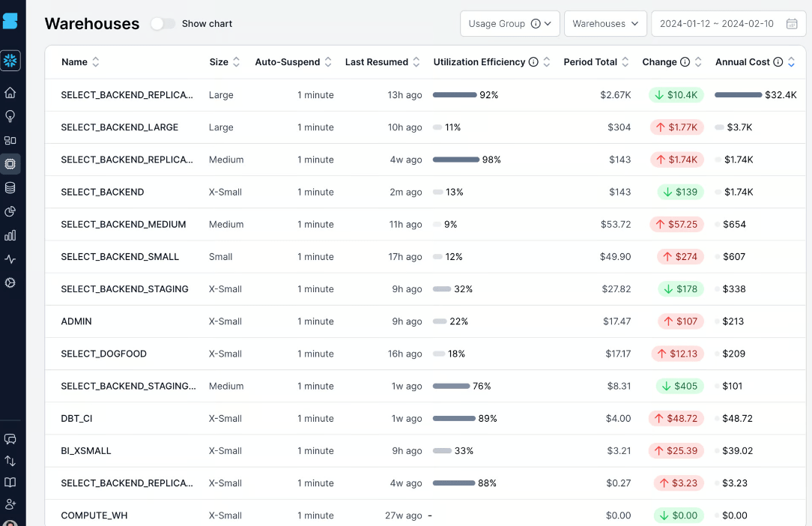This screenshot has width=812, height=526.
Task: Open the workloads blocks icon in sidebar
Action: click(x=10, y=140)
